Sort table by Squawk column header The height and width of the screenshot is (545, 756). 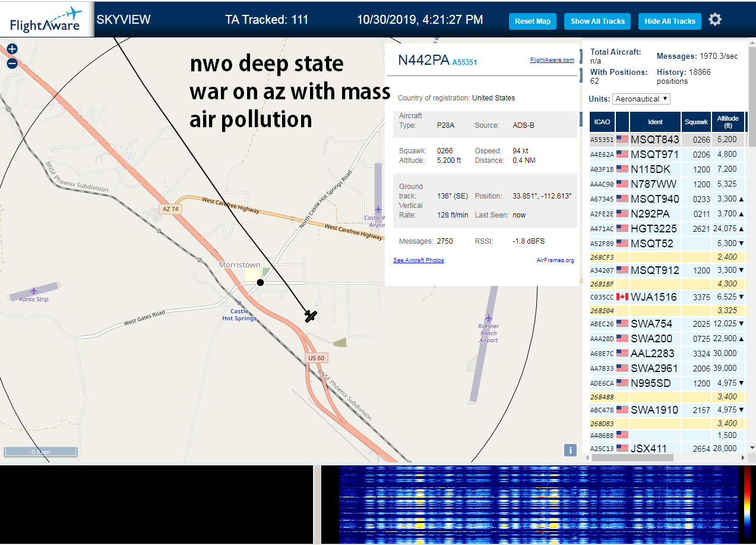[696, 122]
